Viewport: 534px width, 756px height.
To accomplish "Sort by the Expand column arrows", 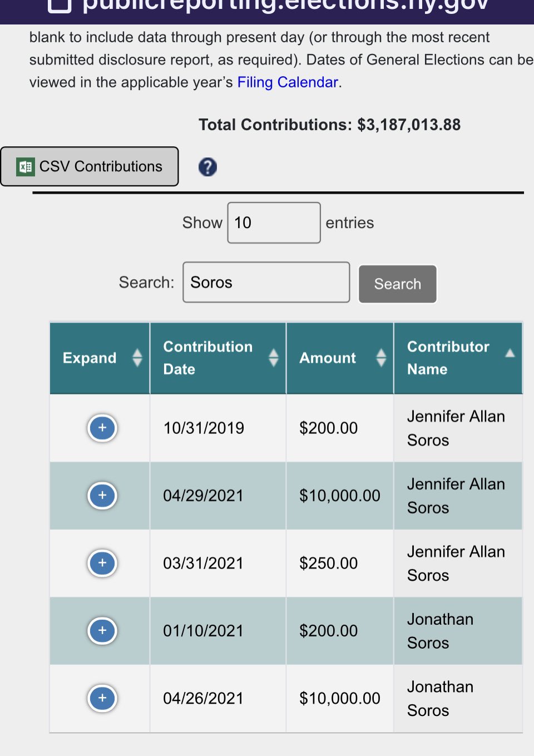I will [x=137, y=358].
